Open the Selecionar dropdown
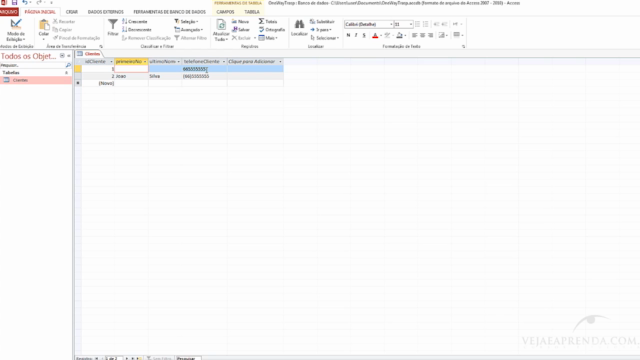 [x=324, y=38]
